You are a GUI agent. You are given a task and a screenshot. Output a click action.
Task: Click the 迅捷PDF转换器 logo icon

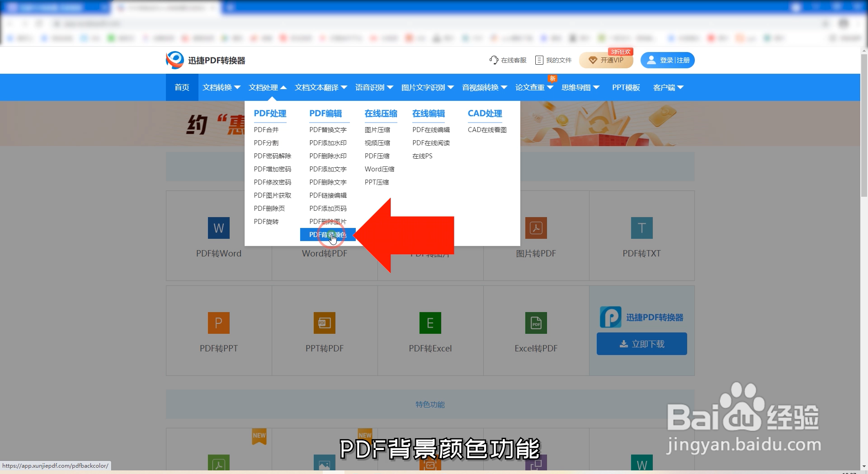tap(175, 60)
